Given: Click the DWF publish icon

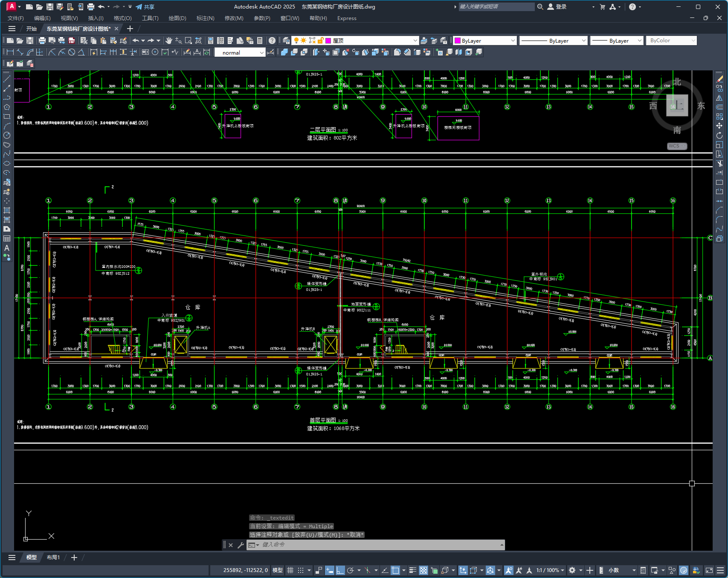Looking at the screenshot, I should (72, 41).
